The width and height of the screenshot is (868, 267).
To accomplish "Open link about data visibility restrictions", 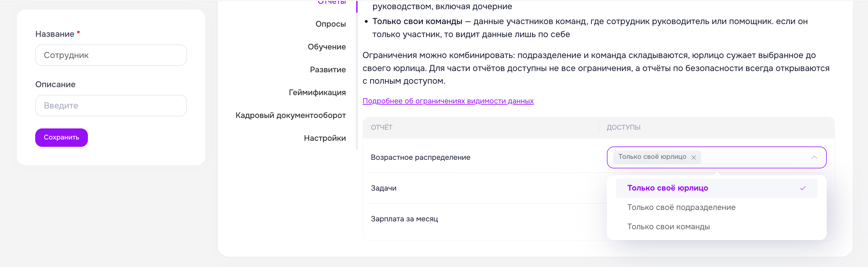I will [x=448, y=101].
